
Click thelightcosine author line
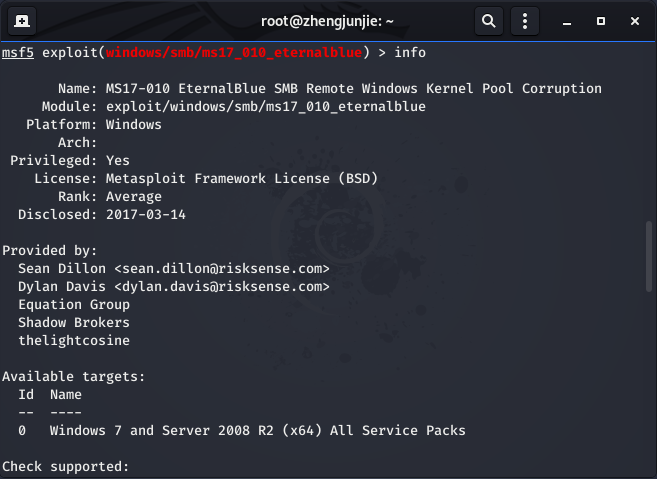pyautogui.click(x=74, y=341)
